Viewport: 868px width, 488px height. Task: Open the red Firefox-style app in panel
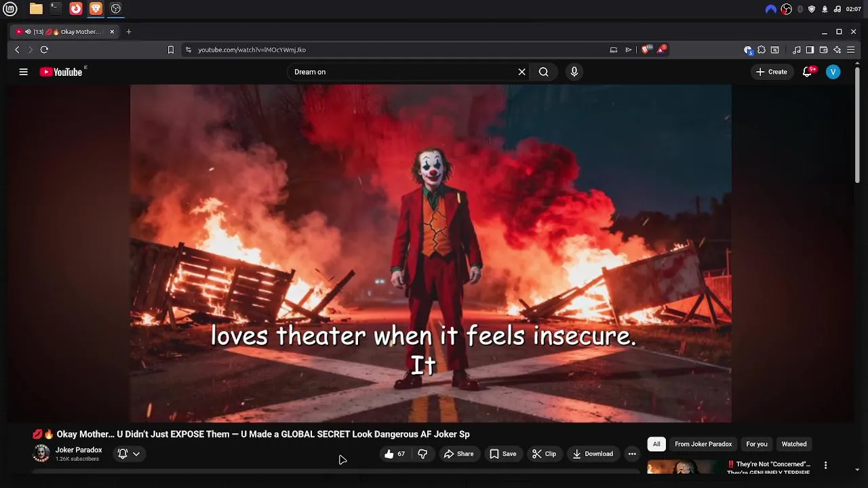coord(76,9)
